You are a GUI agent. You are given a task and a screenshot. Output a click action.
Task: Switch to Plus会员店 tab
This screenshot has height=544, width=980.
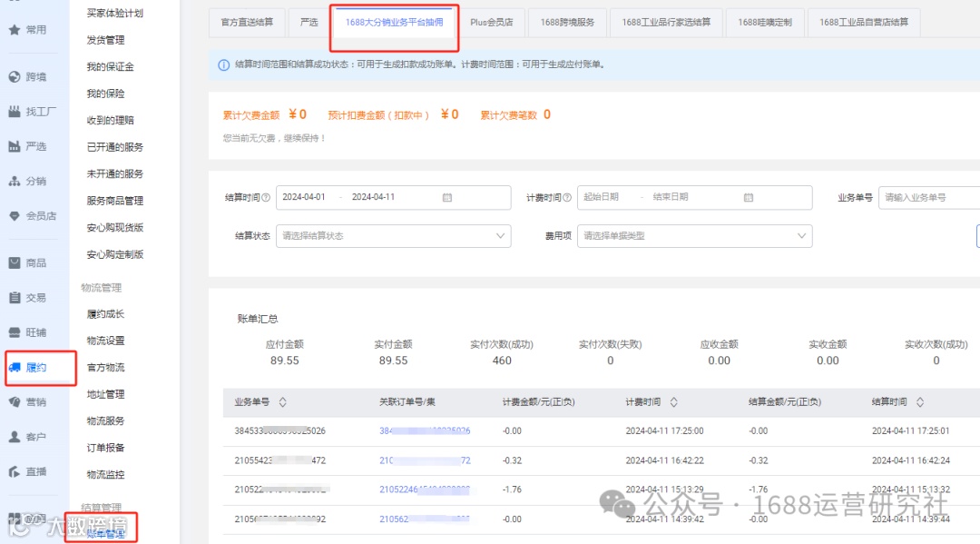tap(491, 23)
